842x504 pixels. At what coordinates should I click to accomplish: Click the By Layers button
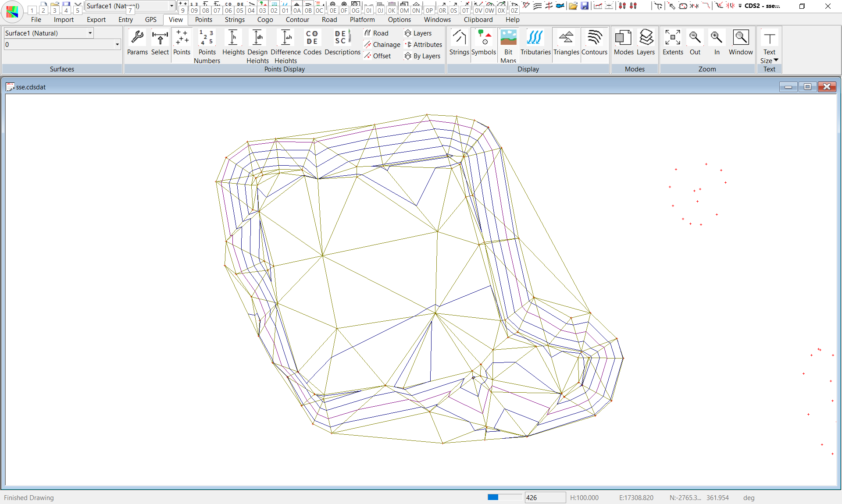422,56
